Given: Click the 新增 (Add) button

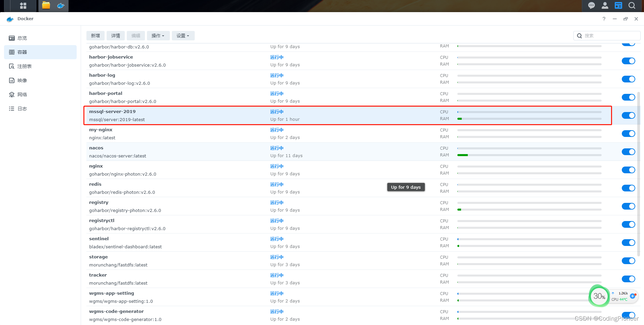Looking at the screenshot, I should coord(95,35).
